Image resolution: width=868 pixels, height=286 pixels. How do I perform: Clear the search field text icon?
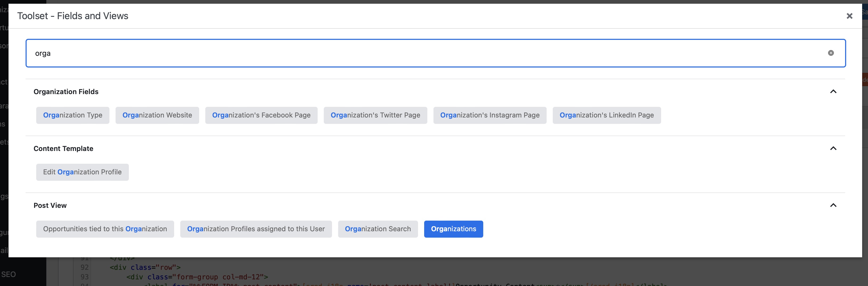pyautogui.click(x=831, y=53)
